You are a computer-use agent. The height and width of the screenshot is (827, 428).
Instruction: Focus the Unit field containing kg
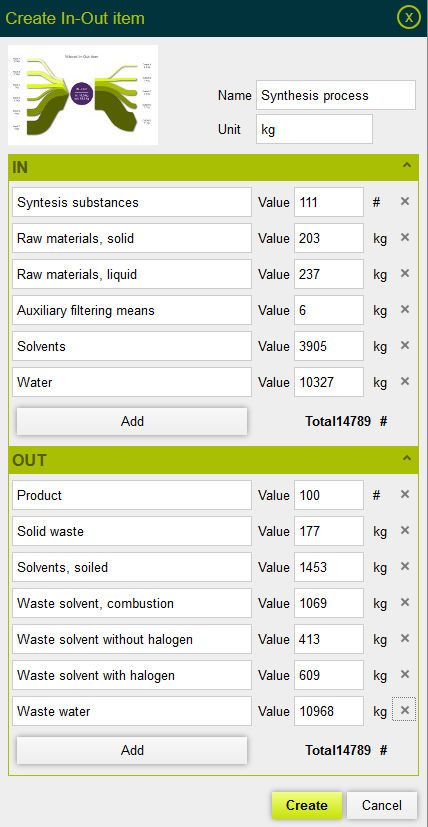pos(315,129)
